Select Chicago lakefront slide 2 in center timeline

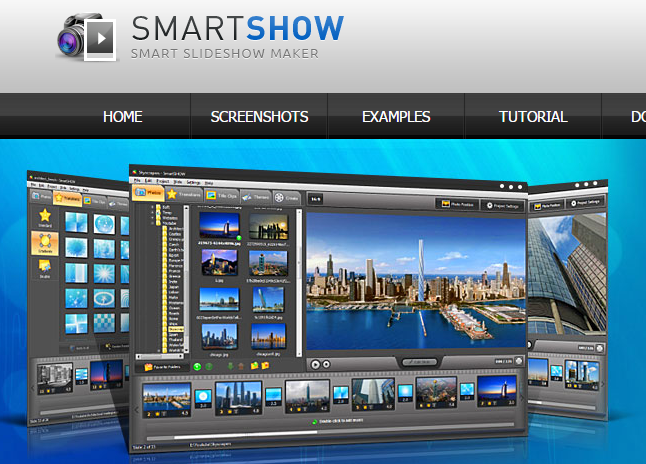click(166, 399)
